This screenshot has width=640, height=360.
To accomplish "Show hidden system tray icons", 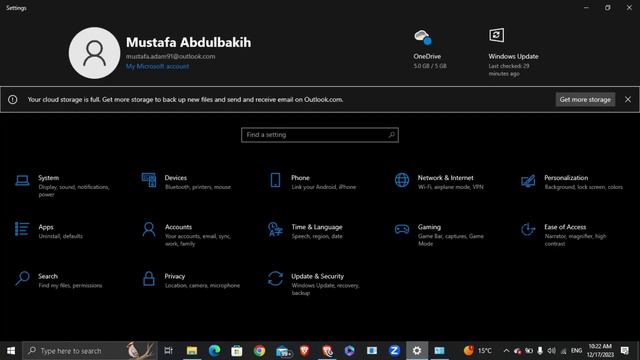I will pos(506,351).
